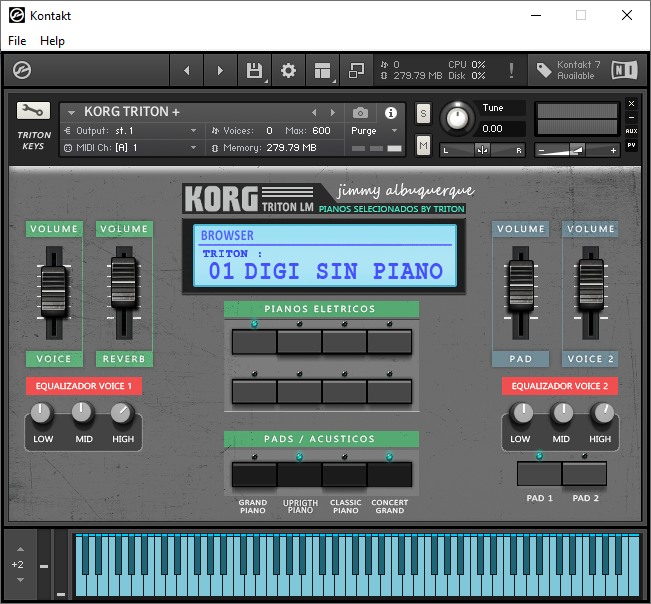Click the Kontakt logo in the main toolbar
The height and width of the screenshot is (604, 651).
22,70
